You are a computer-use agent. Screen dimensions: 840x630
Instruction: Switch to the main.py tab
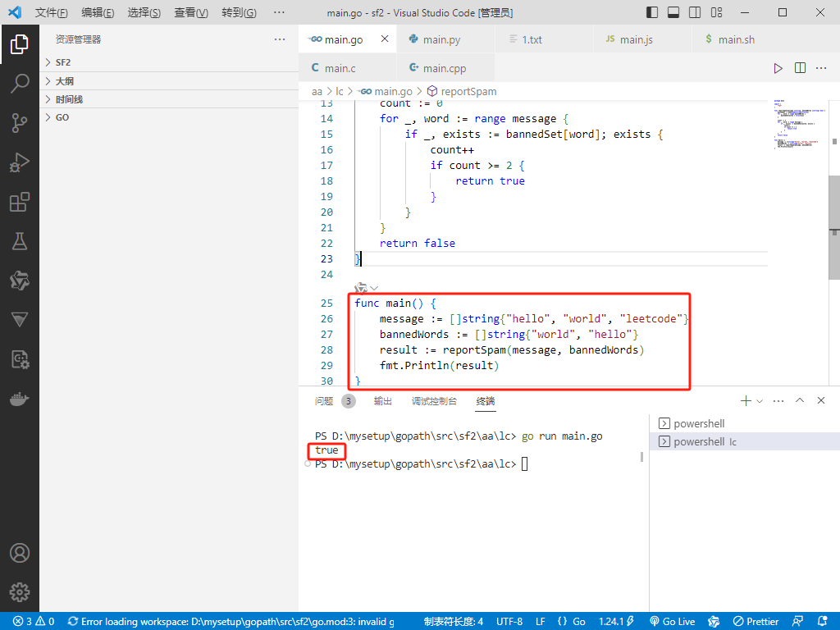point(445,39)
